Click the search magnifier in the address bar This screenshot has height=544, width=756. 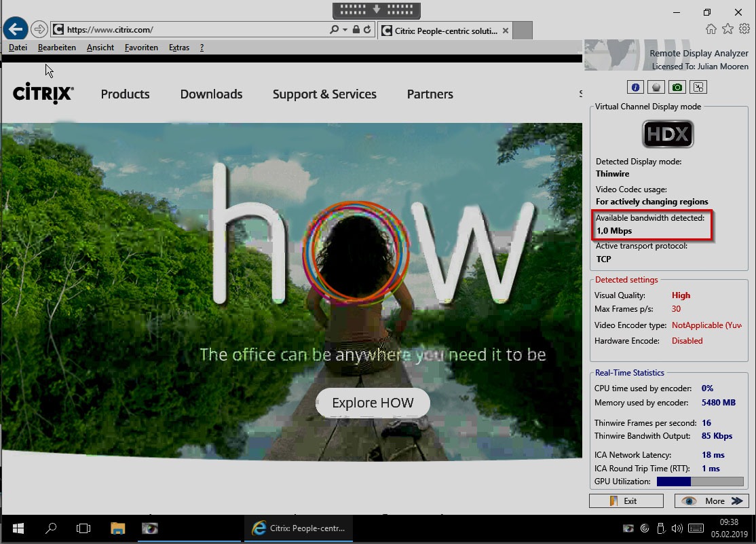[x=334, y=29]
